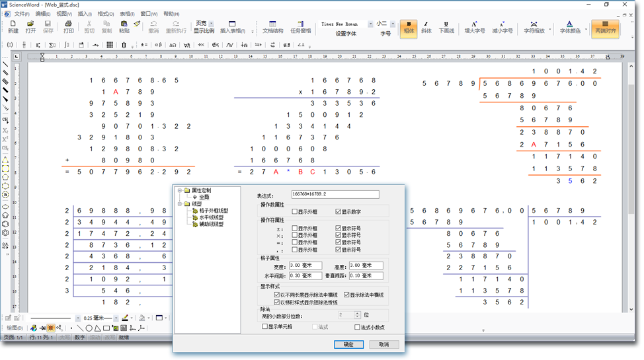Apply 斜体 italic formatting
644x360 pixels.
426,27
